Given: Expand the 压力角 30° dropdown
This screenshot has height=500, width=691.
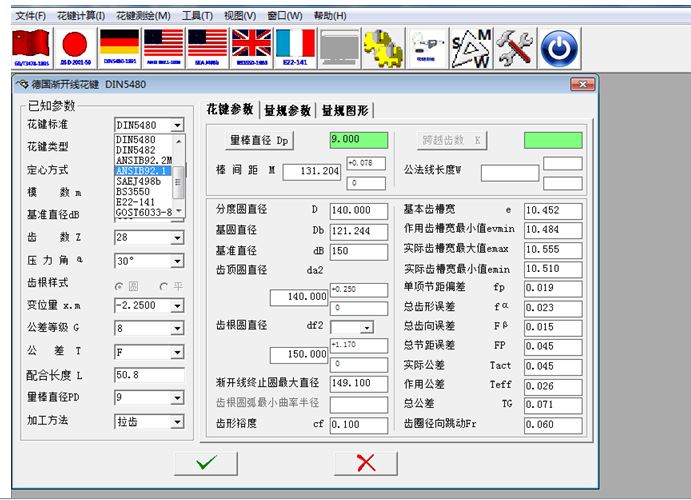Looking at the screenshot, I should point(177,261).
